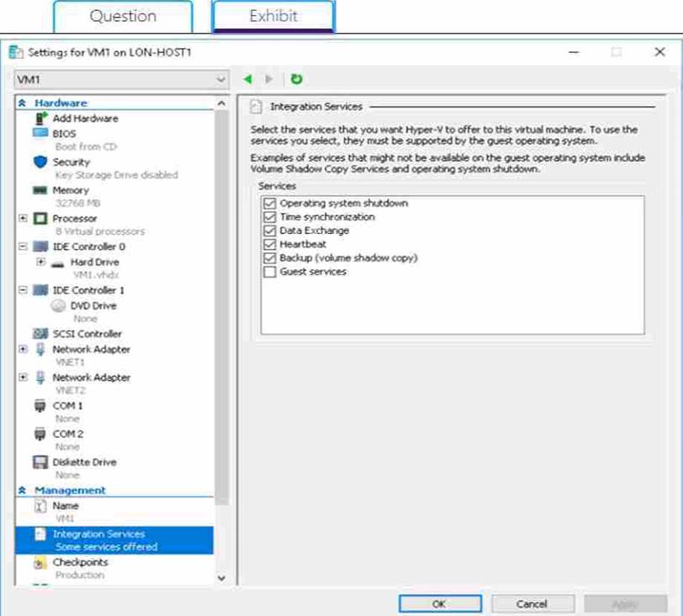Toggle Time synchronization checkbox
Image resolution: width=683 pixels, height=616 pixels.
coord(269,217)
